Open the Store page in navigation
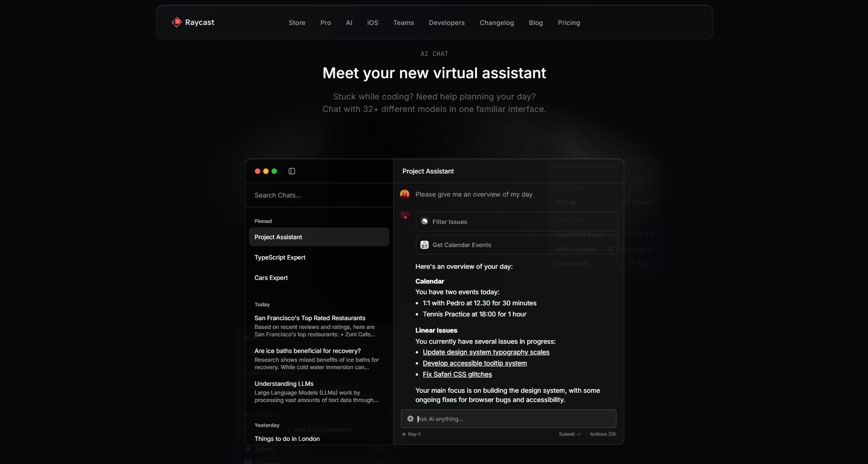 [x=297, y=23]
